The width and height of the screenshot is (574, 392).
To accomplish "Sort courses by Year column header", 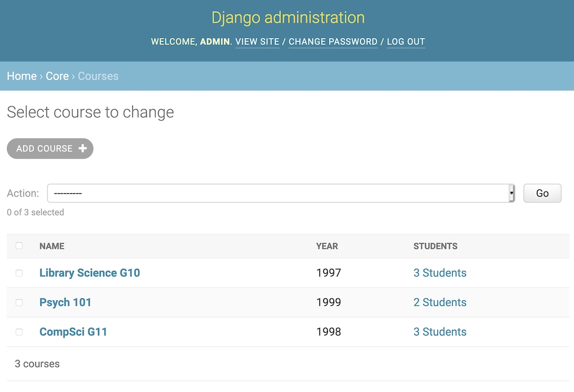I will 327,246.
